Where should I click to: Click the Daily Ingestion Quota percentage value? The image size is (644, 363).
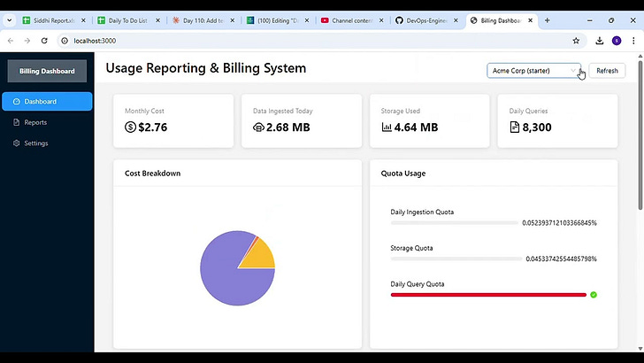(x=559, y=223)
